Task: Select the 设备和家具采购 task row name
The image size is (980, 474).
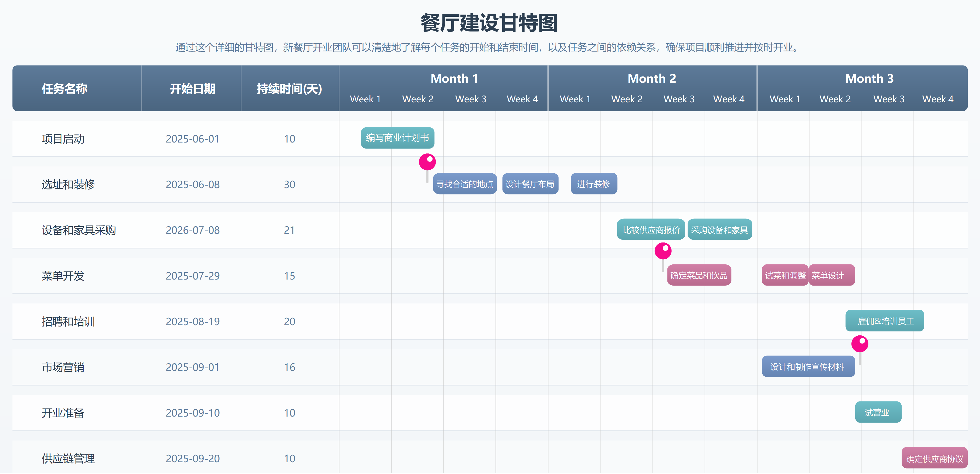Action: coord(79,230)
